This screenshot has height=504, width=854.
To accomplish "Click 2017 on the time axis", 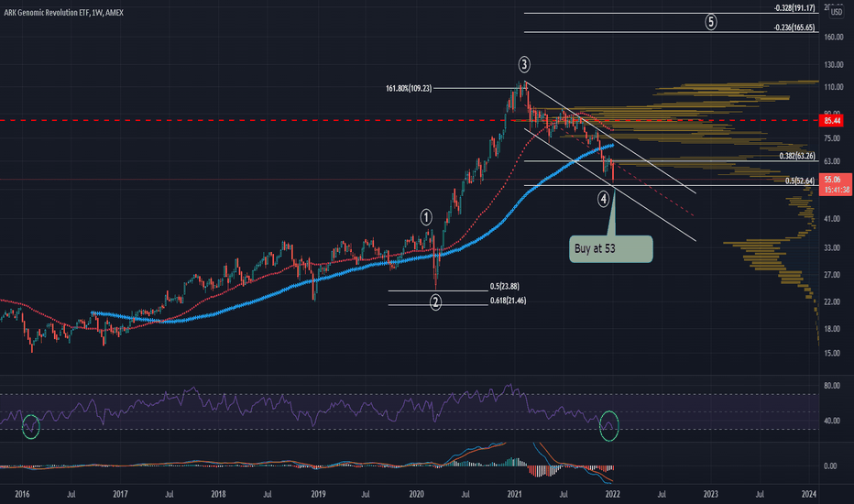I will tap(120, 494).
